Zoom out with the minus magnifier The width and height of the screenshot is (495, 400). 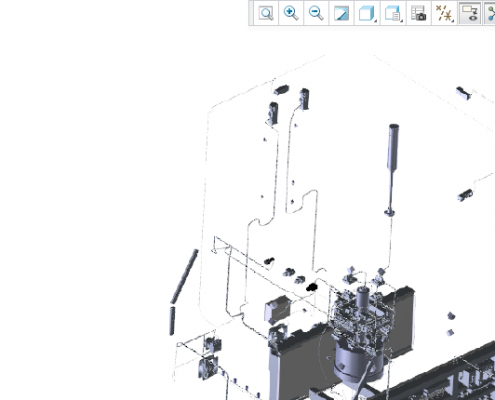tap(316, 13)
